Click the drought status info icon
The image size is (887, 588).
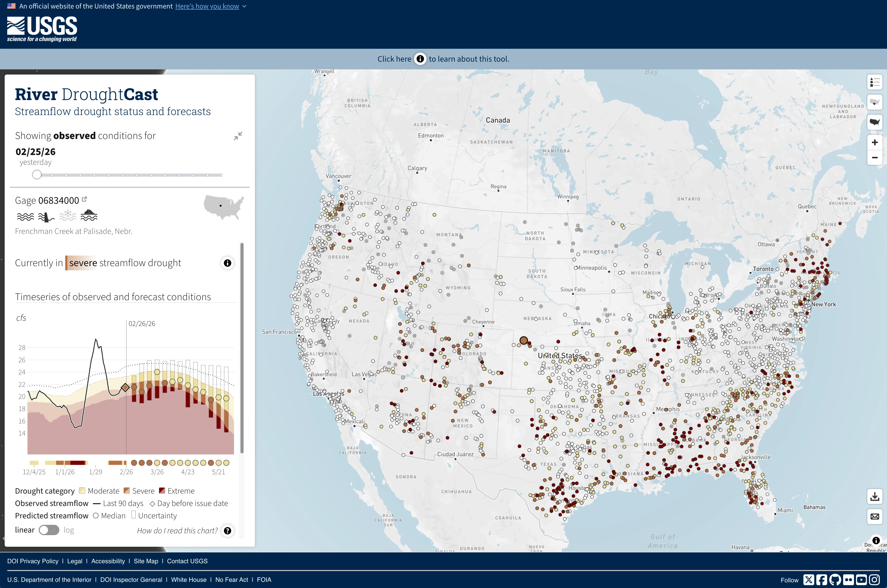coord(227,263)
